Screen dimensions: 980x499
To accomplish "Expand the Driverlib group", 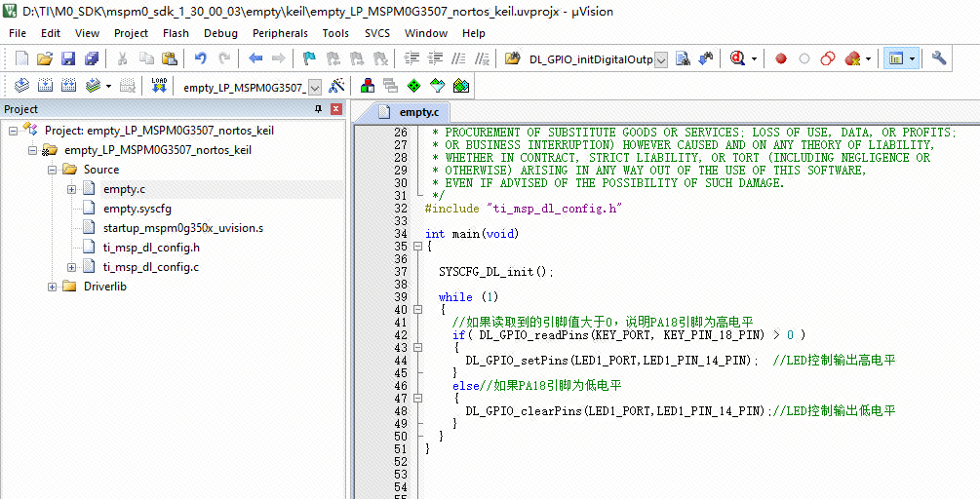I will 52,287.
